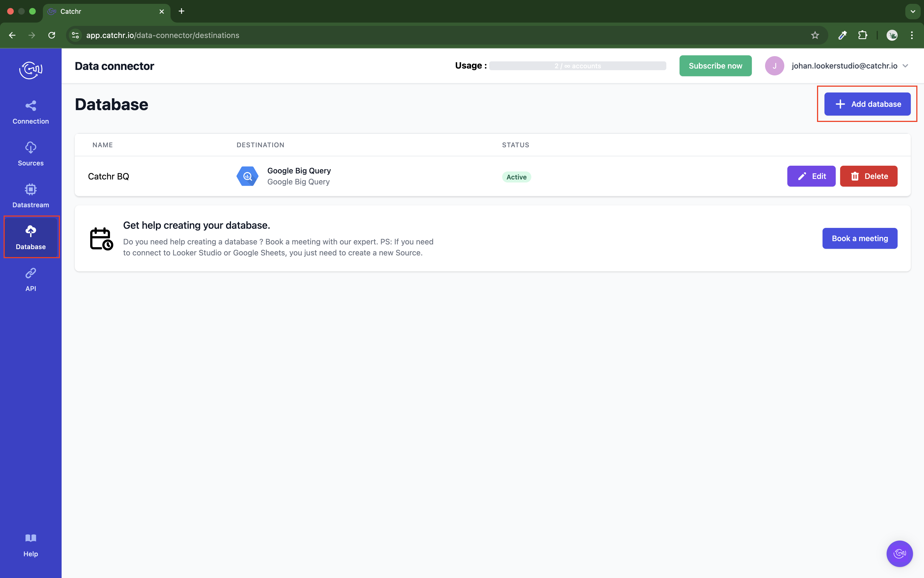Open the Sources section
Screen dimensions: 924x578
click(31, 154)
